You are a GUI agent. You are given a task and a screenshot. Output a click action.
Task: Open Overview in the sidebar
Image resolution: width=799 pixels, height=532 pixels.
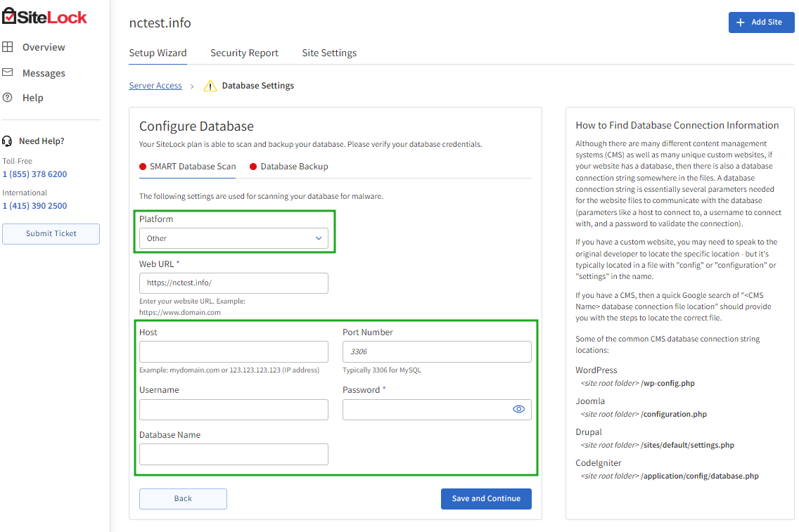point(34,47)
